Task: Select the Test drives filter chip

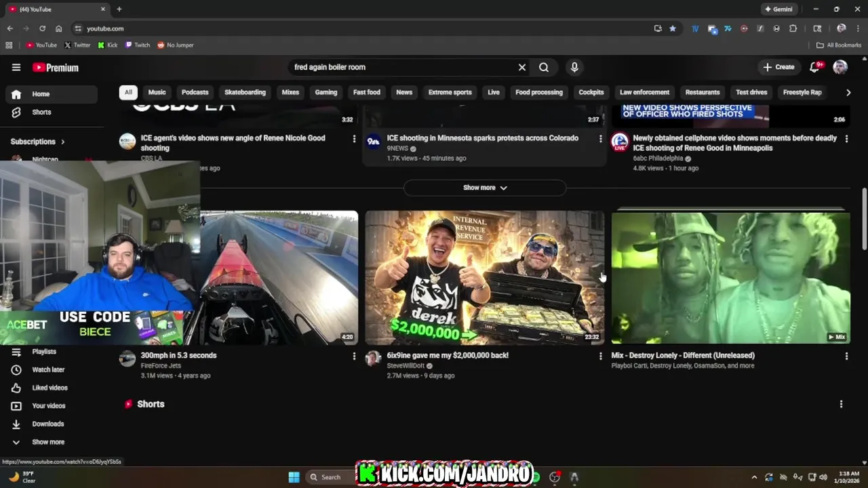Action: pos(751,92)
